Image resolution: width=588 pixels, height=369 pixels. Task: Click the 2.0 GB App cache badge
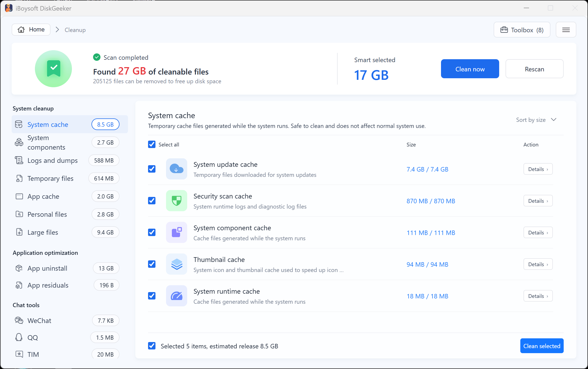tap(105, 196)
